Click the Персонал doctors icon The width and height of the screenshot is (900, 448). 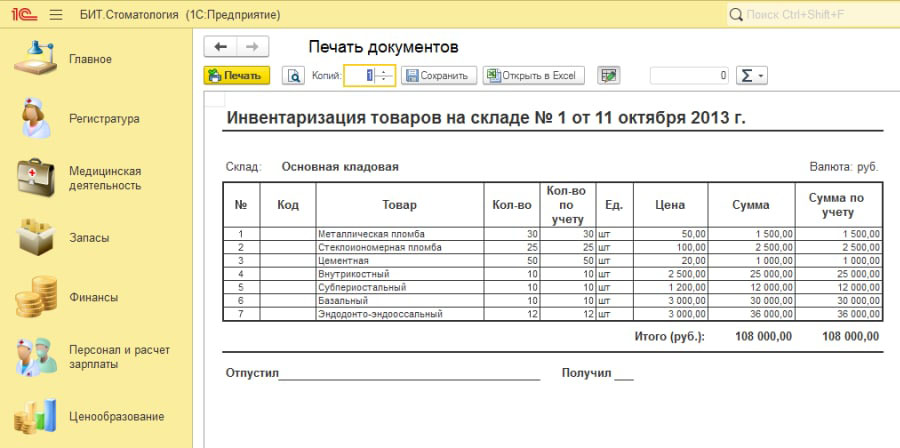click(x=36, y=357)
